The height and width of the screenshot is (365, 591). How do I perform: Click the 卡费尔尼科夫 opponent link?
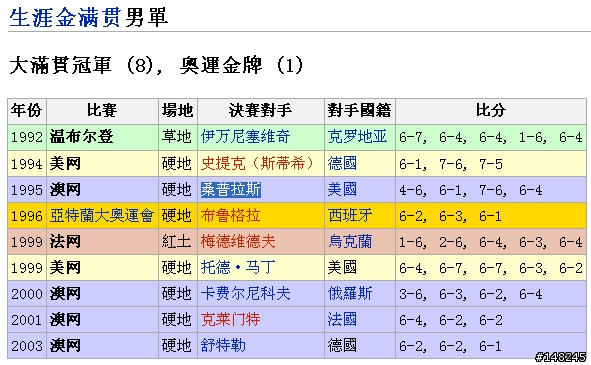pos(245,294)
